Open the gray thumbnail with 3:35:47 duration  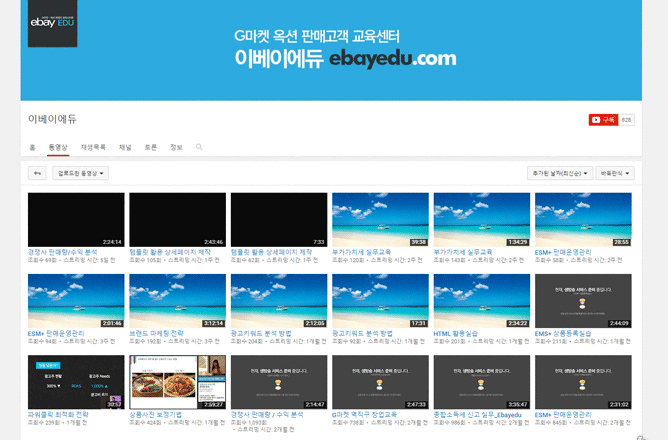tap(482, 382)
